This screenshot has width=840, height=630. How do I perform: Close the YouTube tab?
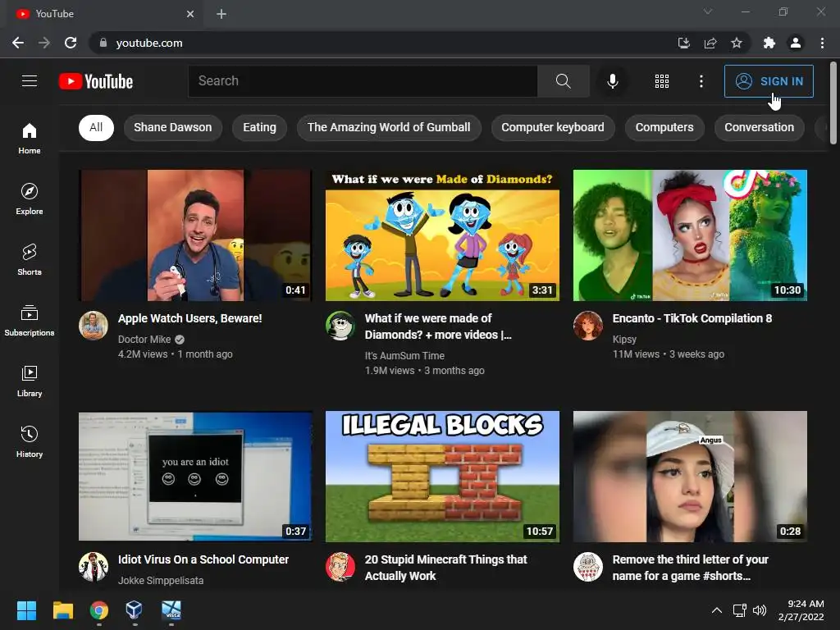[190, 14]
